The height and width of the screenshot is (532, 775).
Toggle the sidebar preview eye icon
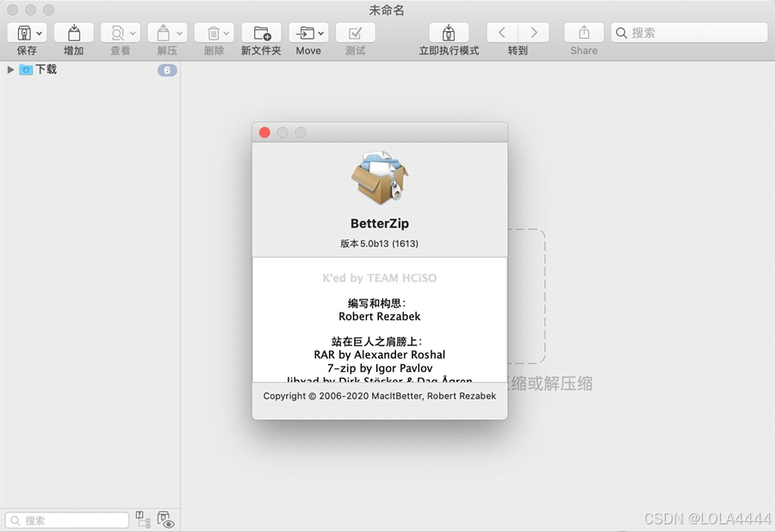[165, 520]
